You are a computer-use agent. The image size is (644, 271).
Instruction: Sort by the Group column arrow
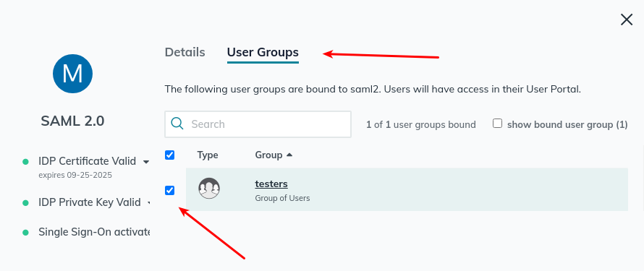pyautogui.click(x=289, y=155)
